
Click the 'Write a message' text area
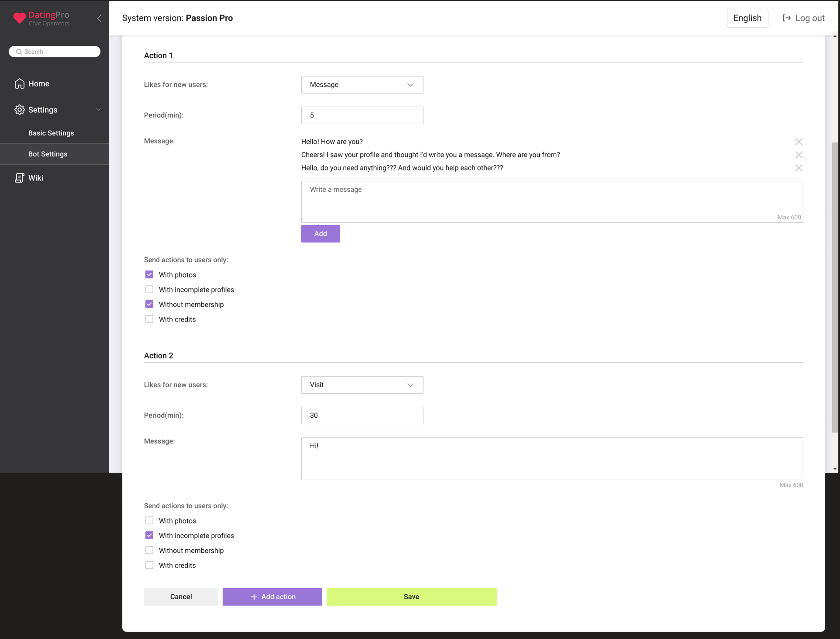[x=552, y=202]
